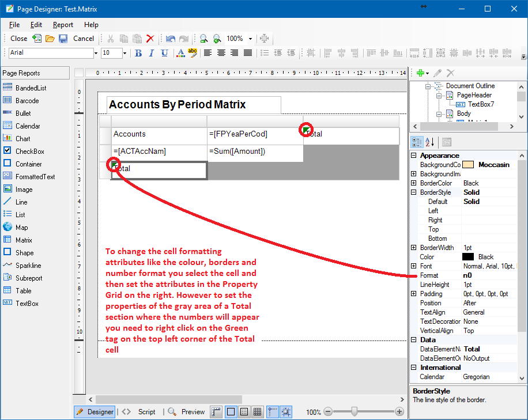Click the Copy icon in the toolbar
This screenshot has height=420, width=528.
click(123, 39)
